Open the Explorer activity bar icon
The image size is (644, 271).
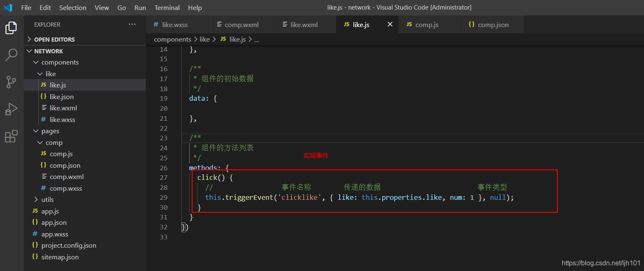point(11,28)
